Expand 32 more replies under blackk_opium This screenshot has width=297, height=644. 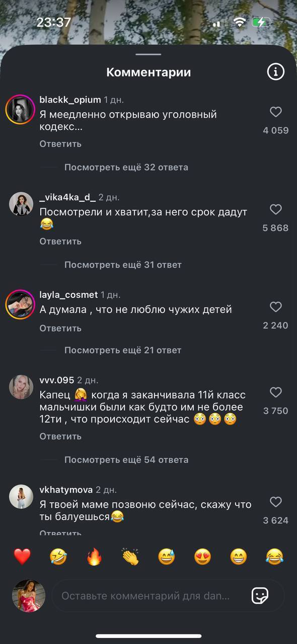tap(126, 167)
